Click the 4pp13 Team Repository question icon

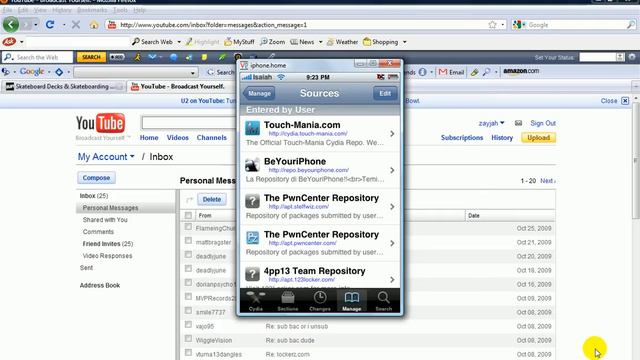252,274
